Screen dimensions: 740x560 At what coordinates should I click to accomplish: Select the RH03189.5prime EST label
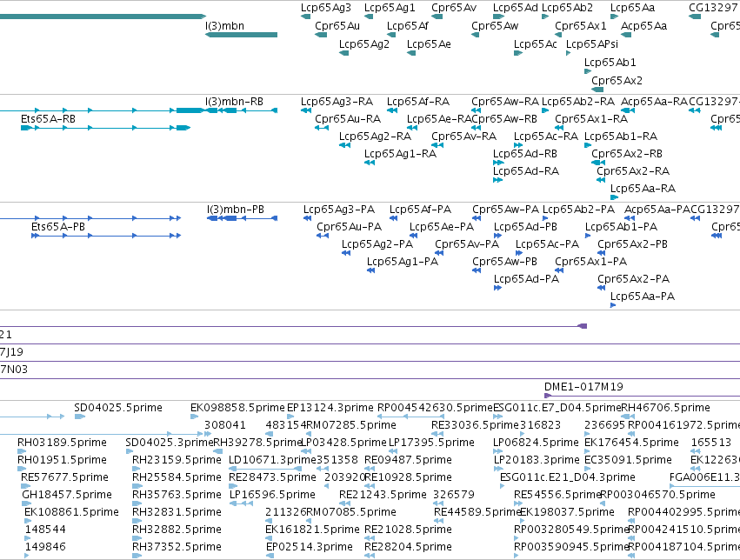62,443
